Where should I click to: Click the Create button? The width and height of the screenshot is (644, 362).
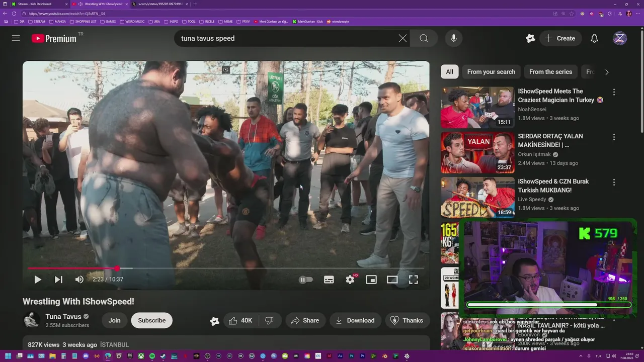click(560, 38)
